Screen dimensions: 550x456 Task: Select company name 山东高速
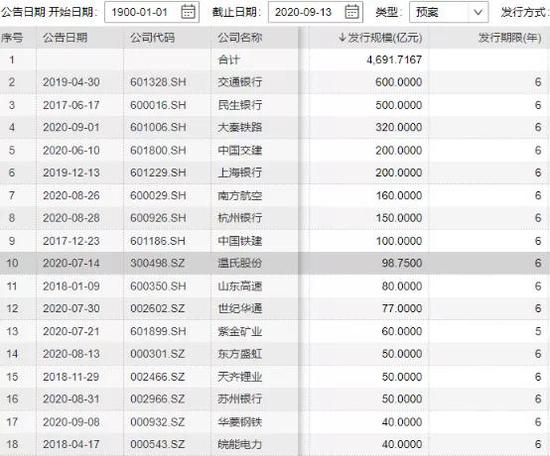pos(240,286)
